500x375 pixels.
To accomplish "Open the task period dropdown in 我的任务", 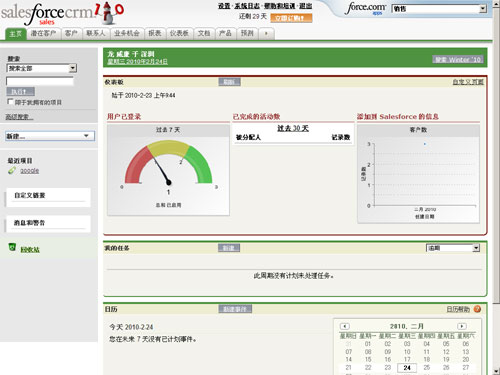I will click(x=453, y=248).
